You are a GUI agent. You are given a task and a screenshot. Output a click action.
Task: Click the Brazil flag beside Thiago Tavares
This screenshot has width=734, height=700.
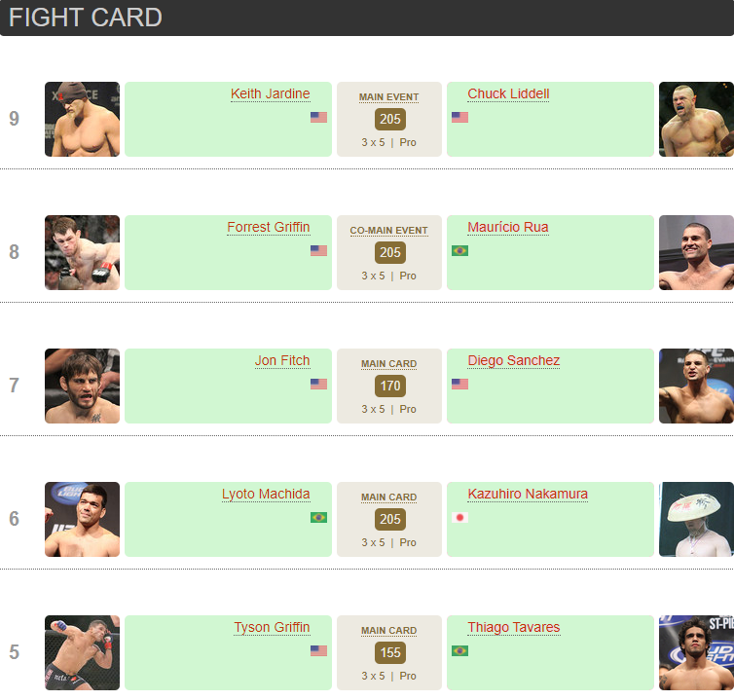click(x=459, y=650)
